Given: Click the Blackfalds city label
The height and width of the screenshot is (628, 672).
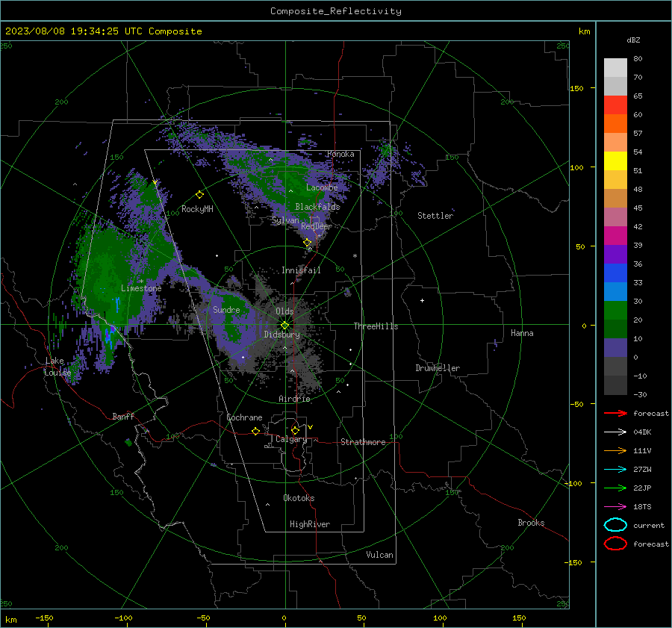Looking at the screenshot, I should click(317, 207).
